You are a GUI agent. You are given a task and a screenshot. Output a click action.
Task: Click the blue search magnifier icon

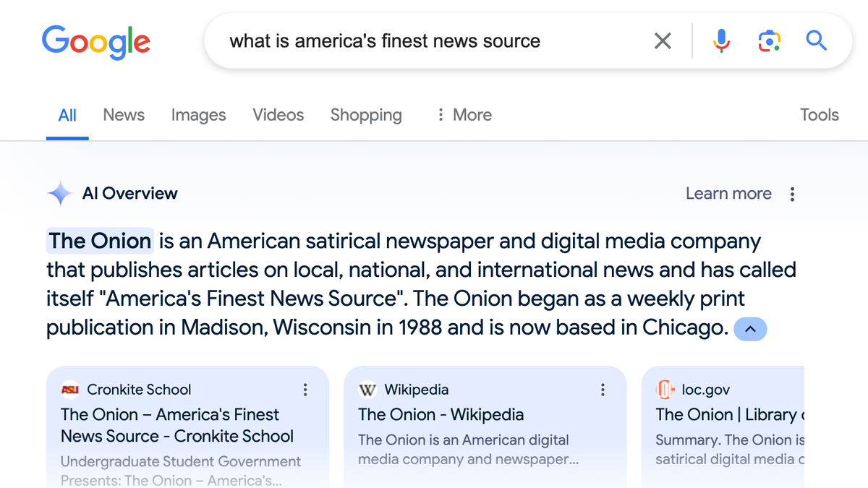click(x=817, y=41)
